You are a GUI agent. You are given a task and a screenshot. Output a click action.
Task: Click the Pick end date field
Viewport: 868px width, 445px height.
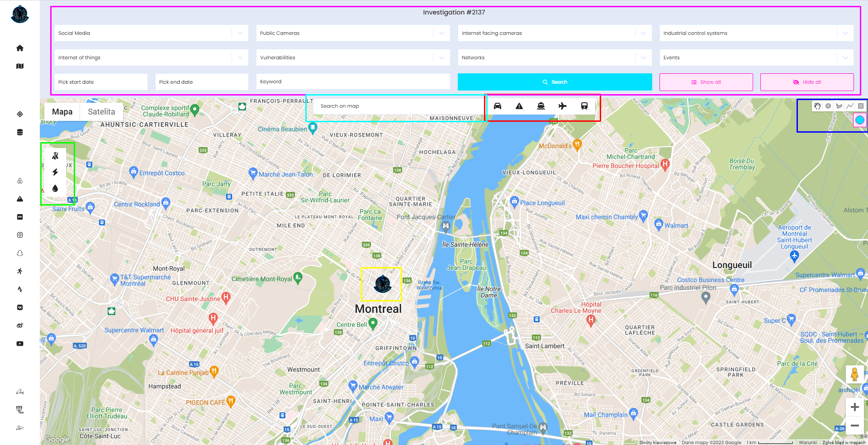[x=202, y=82]
